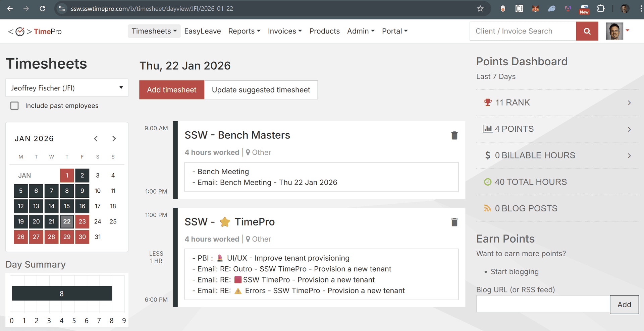Image resolution: width=644 pixels, height=331 pixels.
Task: Open the SSW - Bench Masters timesheet title
Action: [x=237, y=135]
